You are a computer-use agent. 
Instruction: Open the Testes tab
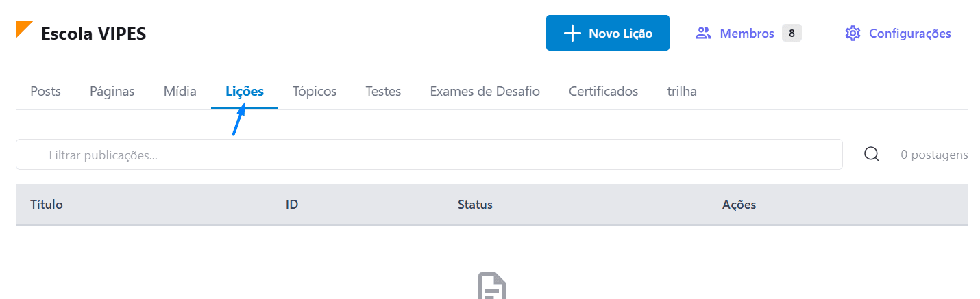point(383,91)
